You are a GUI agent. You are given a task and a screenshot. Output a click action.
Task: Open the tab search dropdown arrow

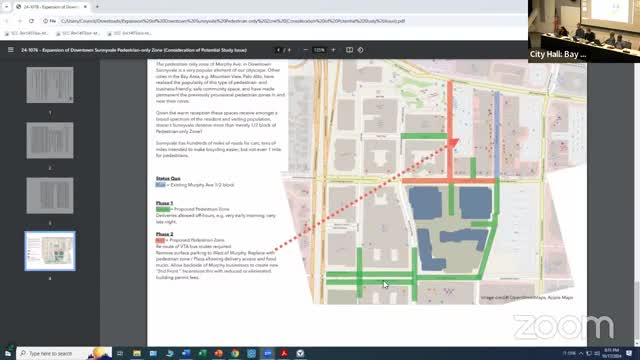(x=6, y=7)
